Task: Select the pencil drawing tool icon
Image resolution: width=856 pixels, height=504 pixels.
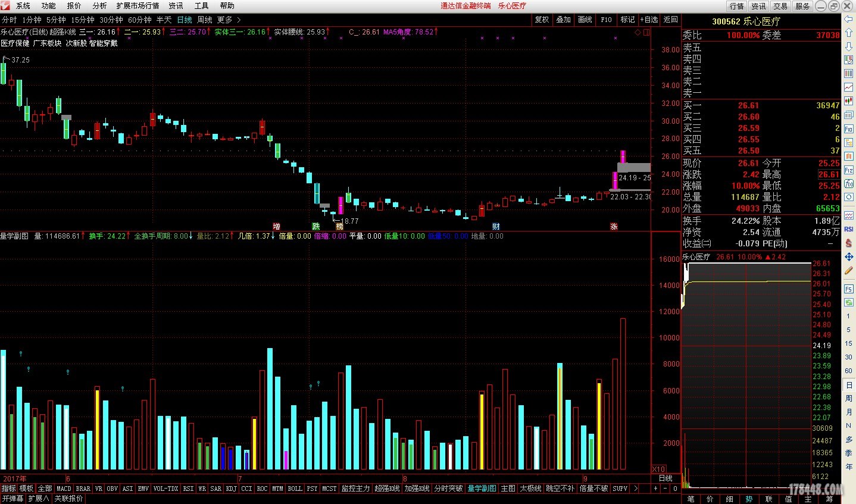Action: [848, 270]
